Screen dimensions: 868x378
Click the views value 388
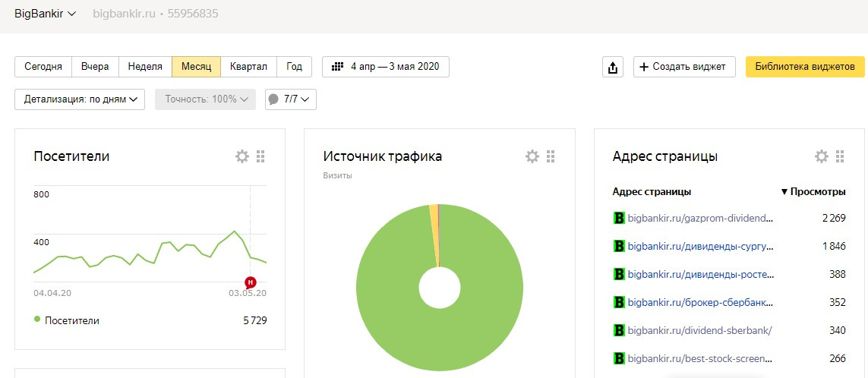[x=838, y=274]
